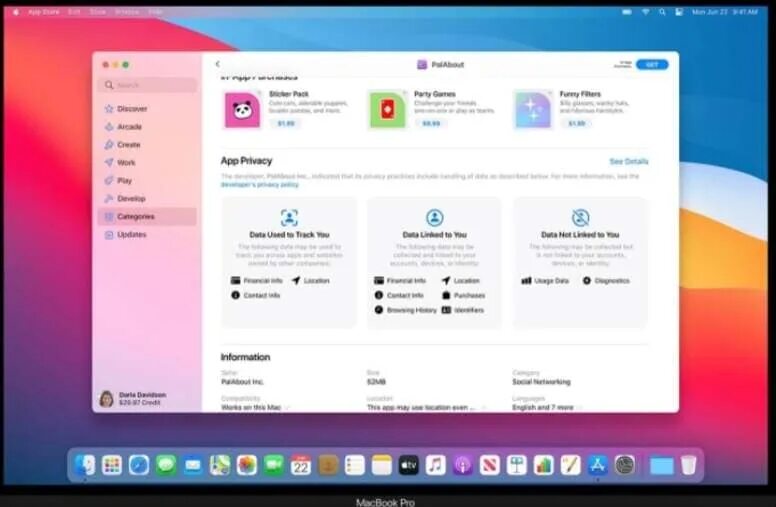Open Darla Davidson's account profile
This screenshot has width=776, height=507.
tap(134, 399)
